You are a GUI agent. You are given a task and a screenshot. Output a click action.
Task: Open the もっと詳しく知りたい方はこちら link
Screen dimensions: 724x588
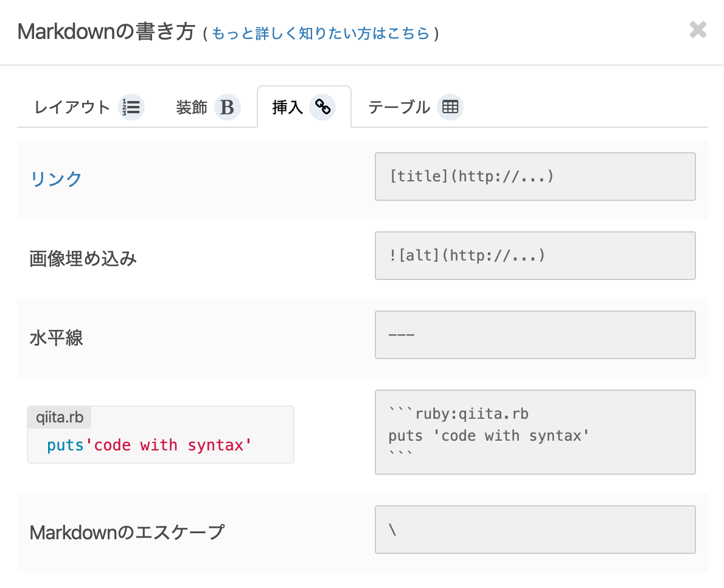coord(321,33)
